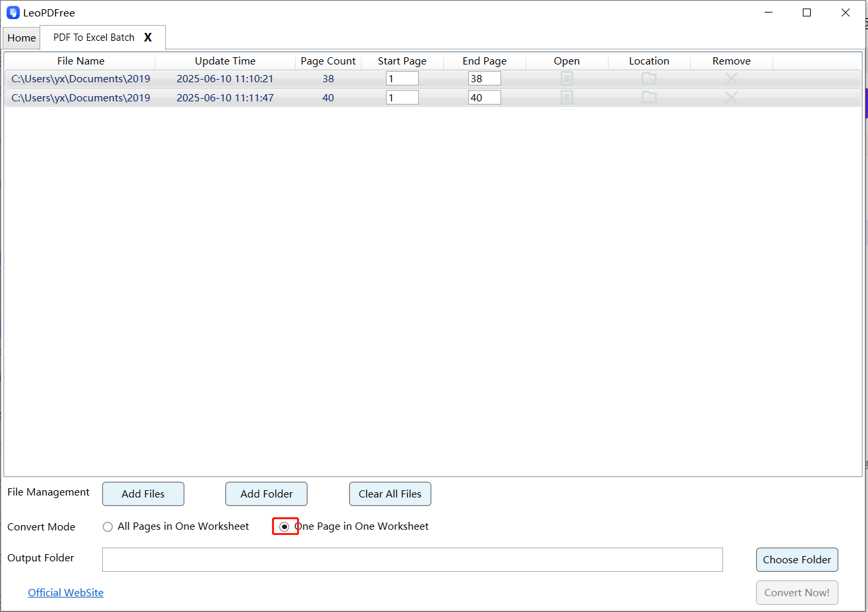The width and height of the screenshot is (868, 612).
Task: Click inside the Output Folder field
Action: [x=412, y=559]
